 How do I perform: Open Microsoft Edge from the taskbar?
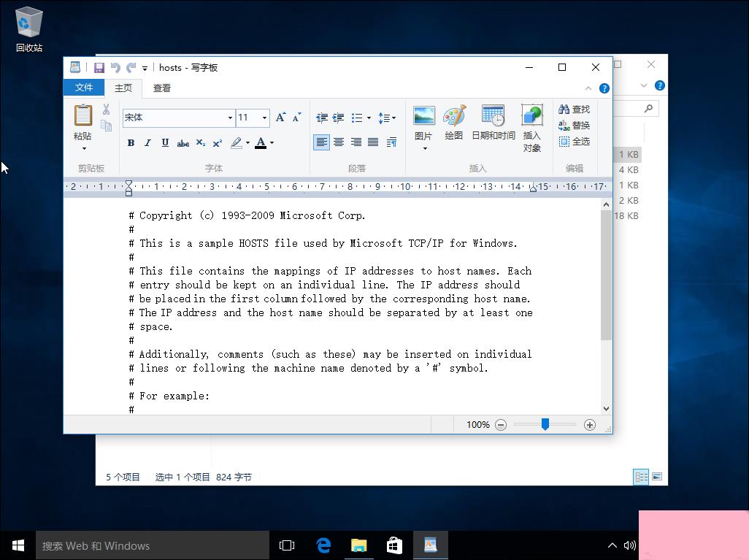coord(323,545)
